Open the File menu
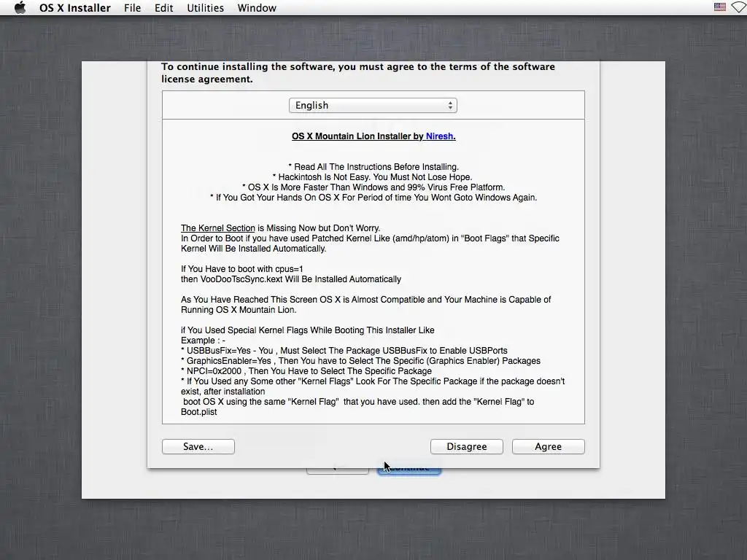747x560 pixels. coord(133,8)
